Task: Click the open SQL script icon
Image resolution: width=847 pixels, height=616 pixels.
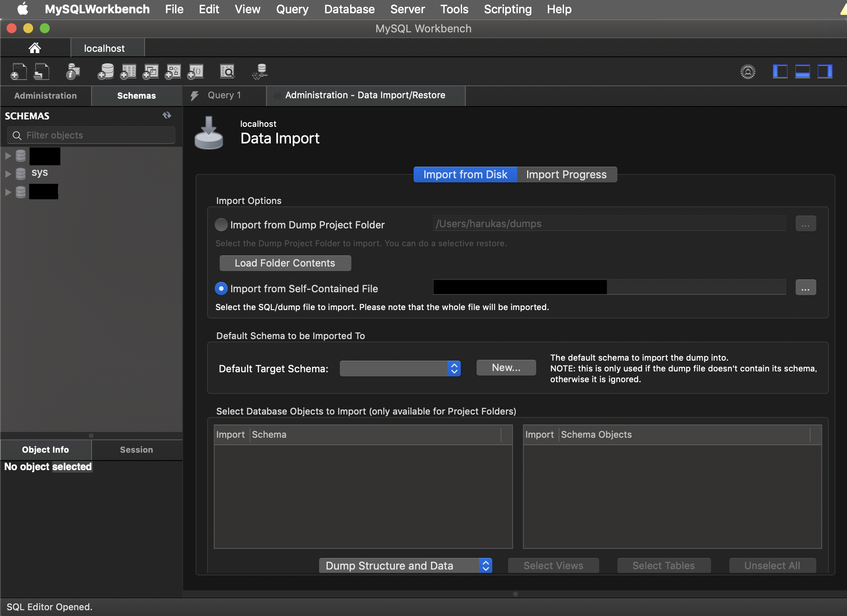Action: [41, 72]
